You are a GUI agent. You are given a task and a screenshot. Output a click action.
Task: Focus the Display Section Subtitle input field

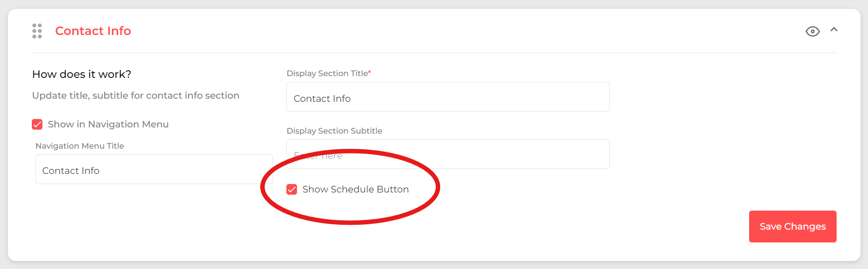pyautogui.click(x=448, y=154)
